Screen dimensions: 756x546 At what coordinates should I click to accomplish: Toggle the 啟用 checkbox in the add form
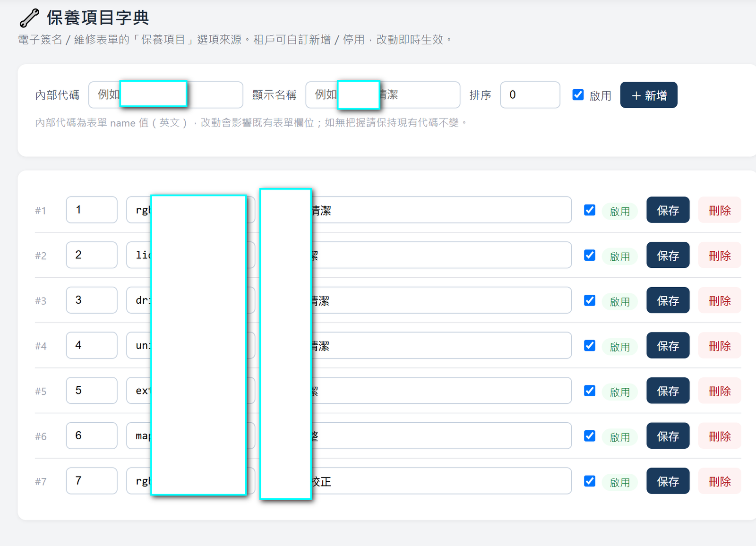(x=578, y=95)
